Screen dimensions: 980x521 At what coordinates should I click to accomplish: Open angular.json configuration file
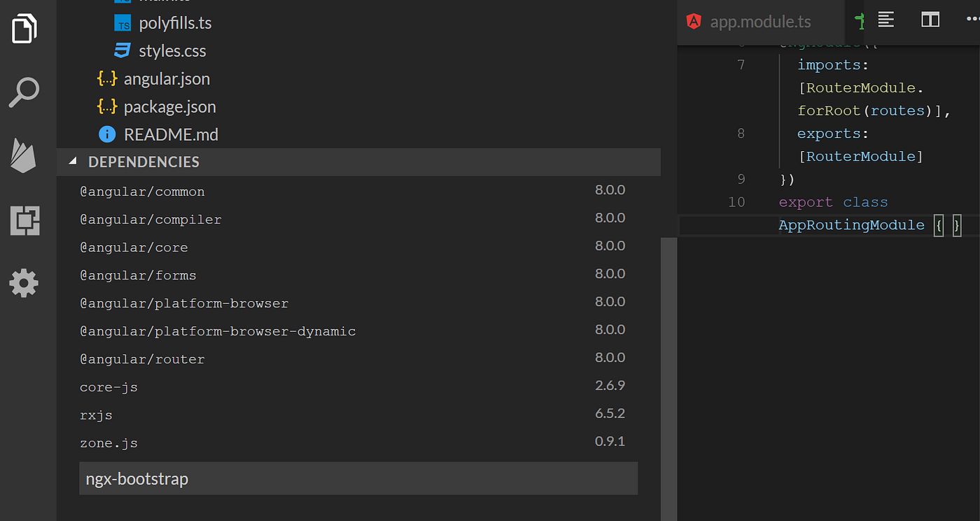coord(167,78)
